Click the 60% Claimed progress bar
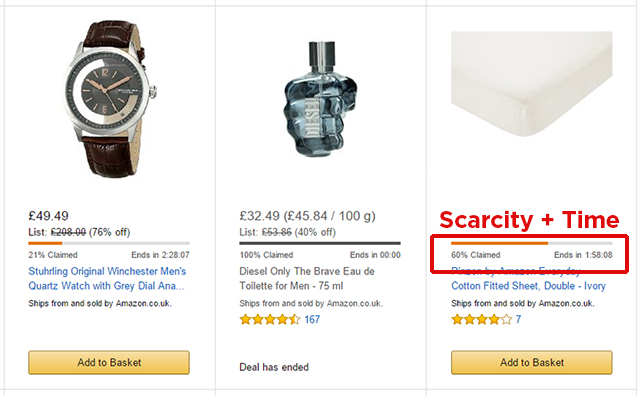Screen dimensions: 640x396 (531, 243)
